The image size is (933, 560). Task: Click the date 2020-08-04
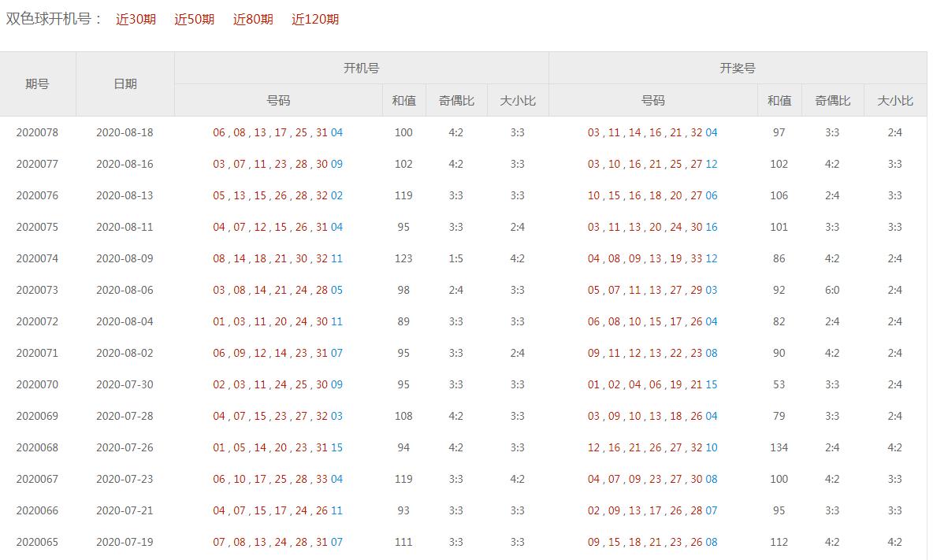tap(125, 321)
